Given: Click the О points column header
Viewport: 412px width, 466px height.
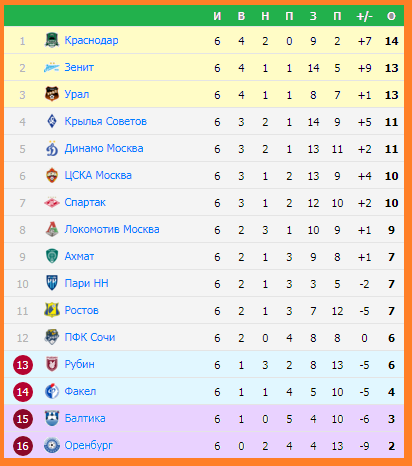Looking at the screenshot, I should point(391,16).
